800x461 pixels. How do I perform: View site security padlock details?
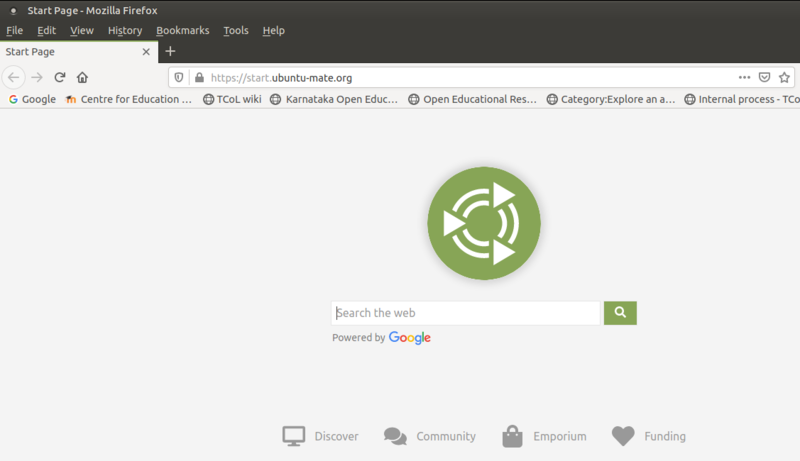tap(199, 78)
